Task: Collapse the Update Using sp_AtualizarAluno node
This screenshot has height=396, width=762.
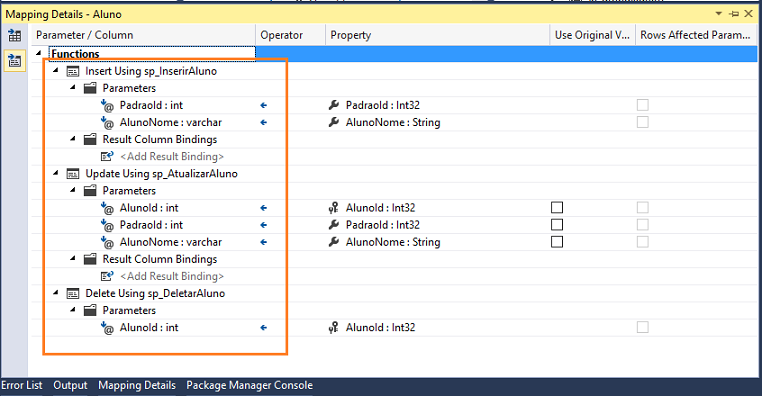Action: click(56, 173)
